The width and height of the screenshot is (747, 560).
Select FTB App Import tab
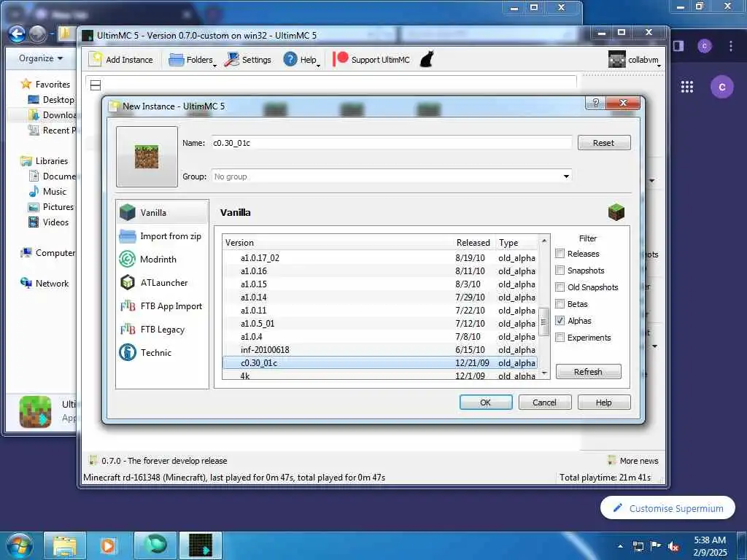[162, 306]
